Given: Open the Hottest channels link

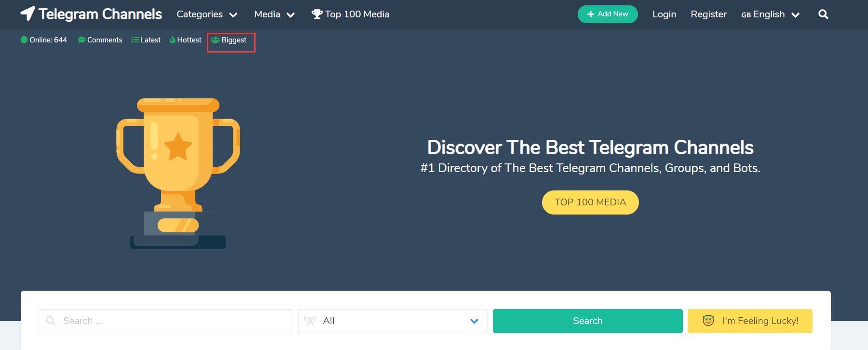Looking at the screenshot, I should click(186, 40).
